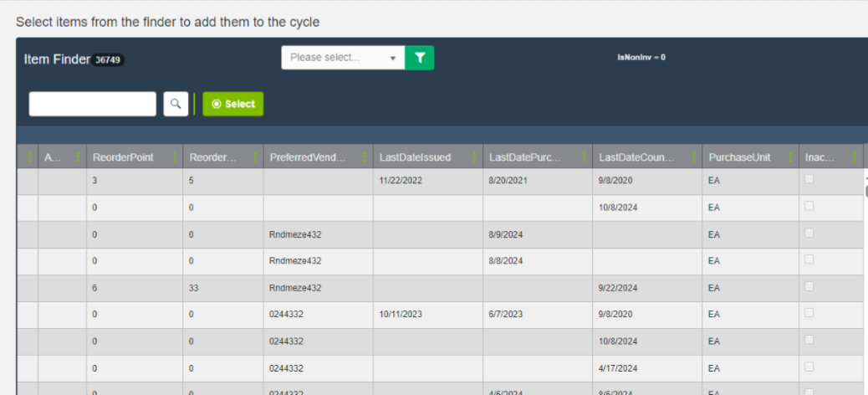
Task: Click inside the item search text box
Action: pos(92,104)
